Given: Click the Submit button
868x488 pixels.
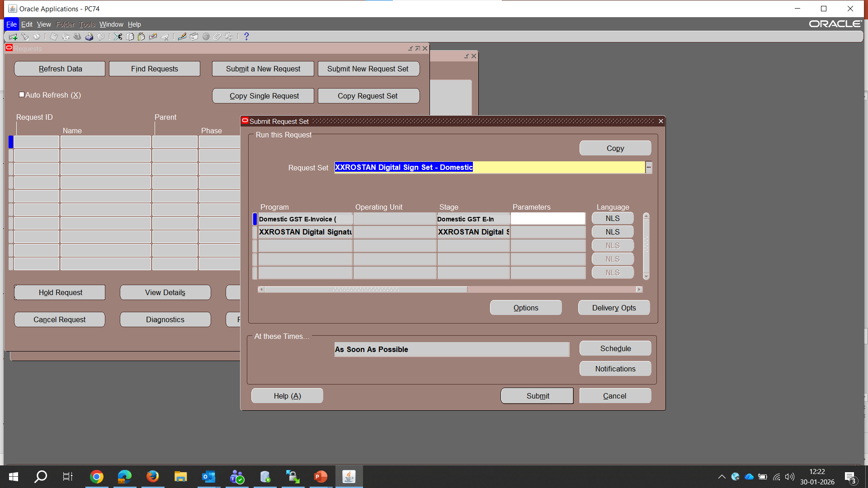Looking at the screenshot, I should (x=537, y=396).
